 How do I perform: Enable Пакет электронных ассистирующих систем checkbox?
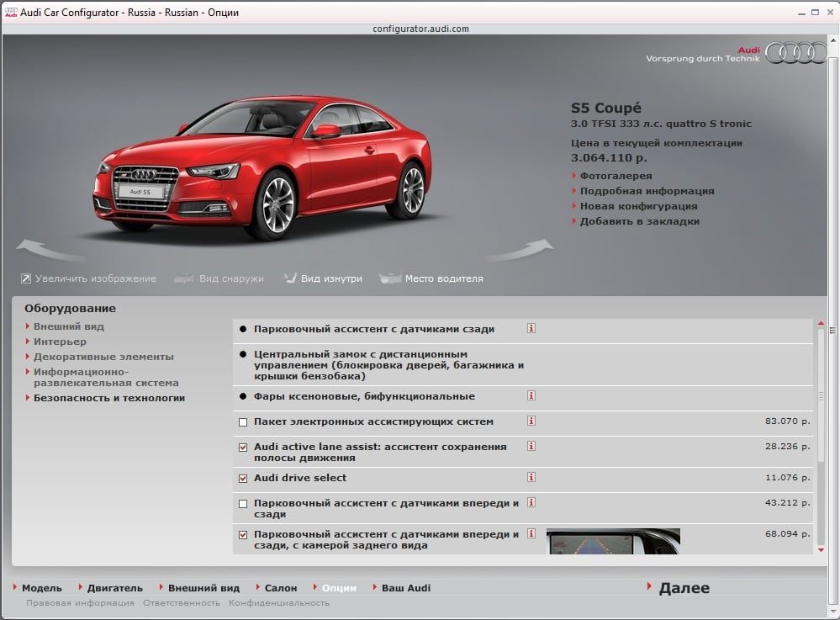point(243,422)
